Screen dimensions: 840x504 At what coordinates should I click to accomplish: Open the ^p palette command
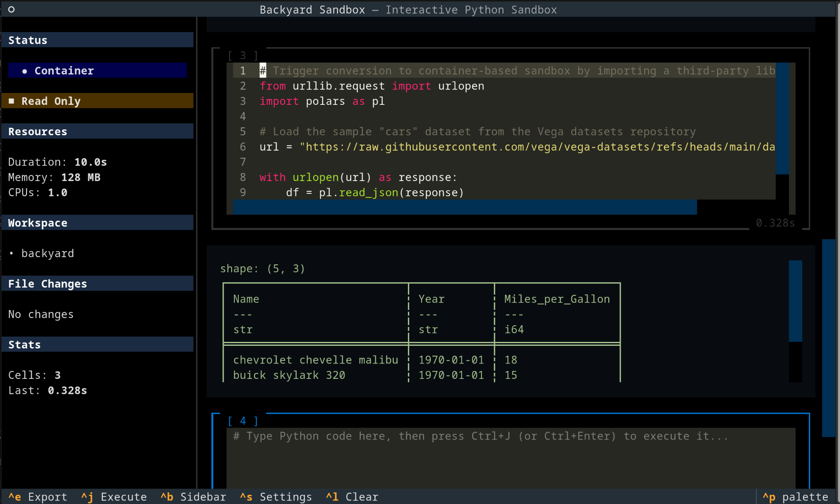[796, 497]
